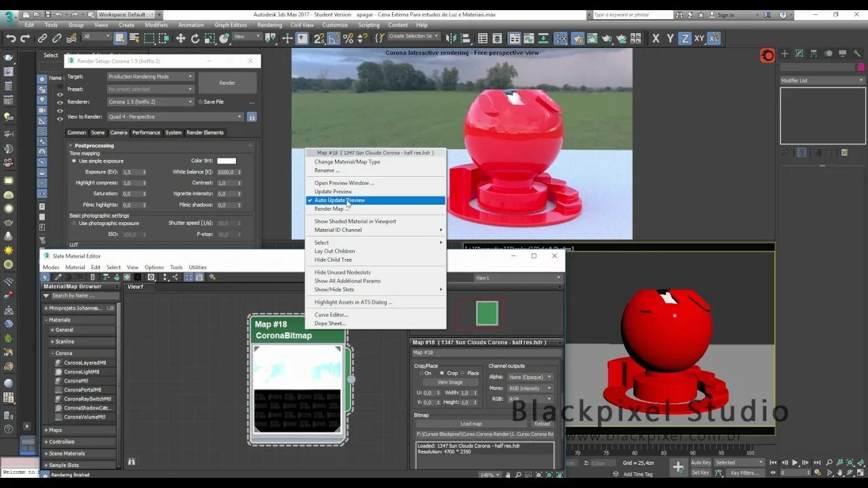Toggle the Auto Key button
The height and width of the screenshot is (488, 868).
point(701,462)
